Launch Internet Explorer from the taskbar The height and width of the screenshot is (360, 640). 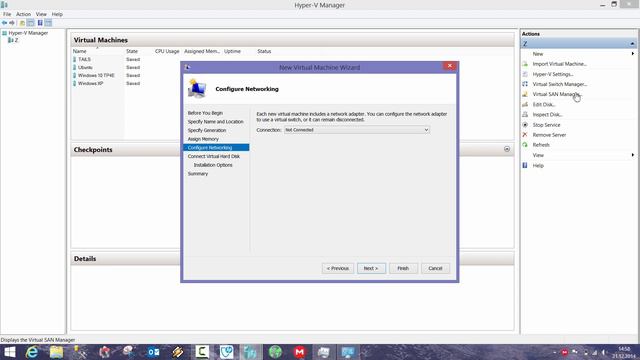(x=32, y=352)
